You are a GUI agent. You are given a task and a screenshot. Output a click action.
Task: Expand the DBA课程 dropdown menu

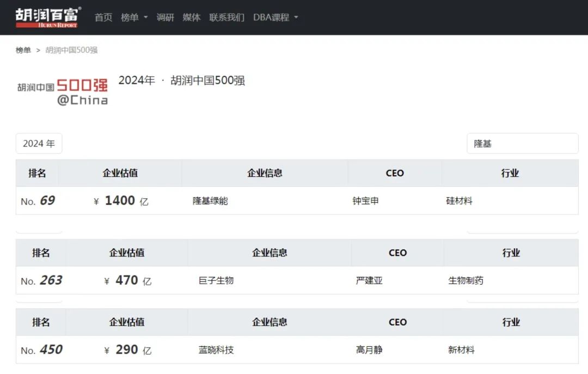pyautogui.click(x=275, y=17)
